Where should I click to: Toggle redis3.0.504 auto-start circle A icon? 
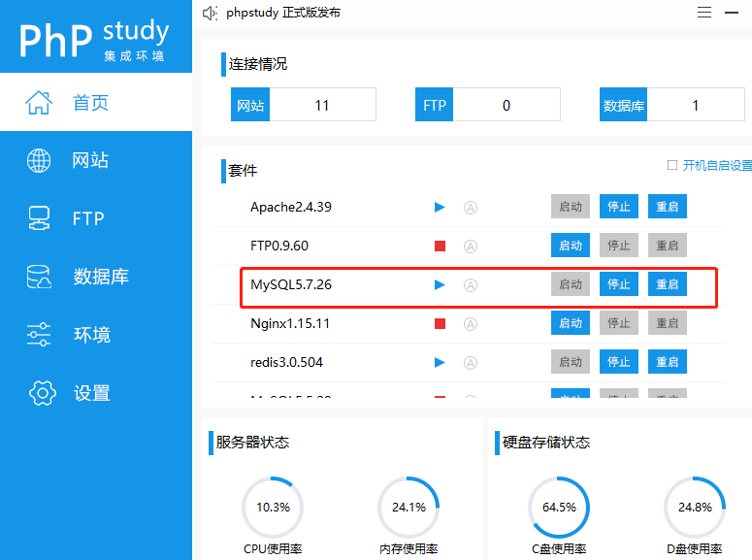pyautogui.click(x=471, y=363)
